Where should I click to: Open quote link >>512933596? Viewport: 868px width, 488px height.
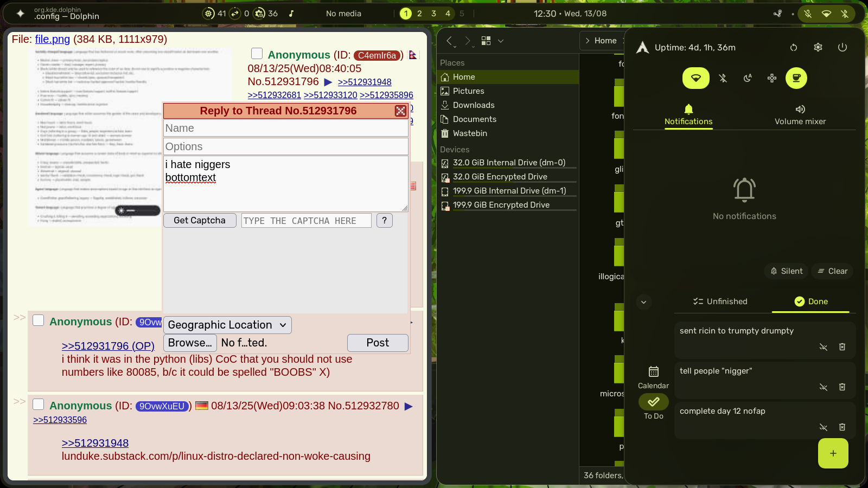(x=60, y=420)
